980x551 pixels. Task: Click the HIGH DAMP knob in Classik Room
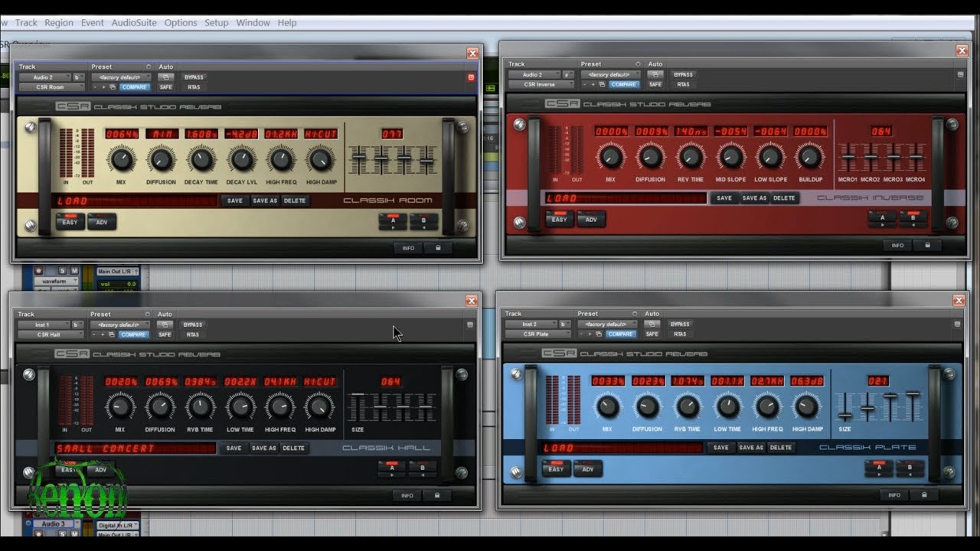(x=320, y=160)
